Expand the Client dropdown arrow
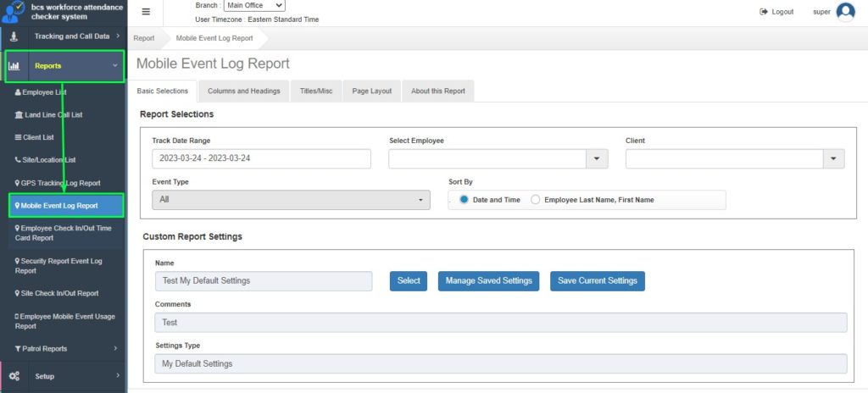This screenshot has width=868, height=393. pos(833,158)
